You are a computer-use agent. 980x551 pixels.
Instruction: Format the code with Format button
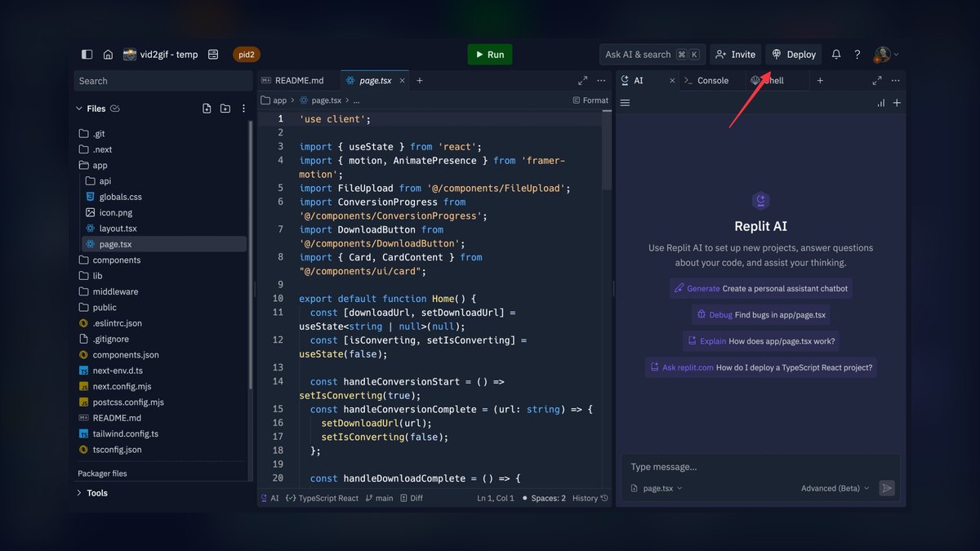coord(590,100)
